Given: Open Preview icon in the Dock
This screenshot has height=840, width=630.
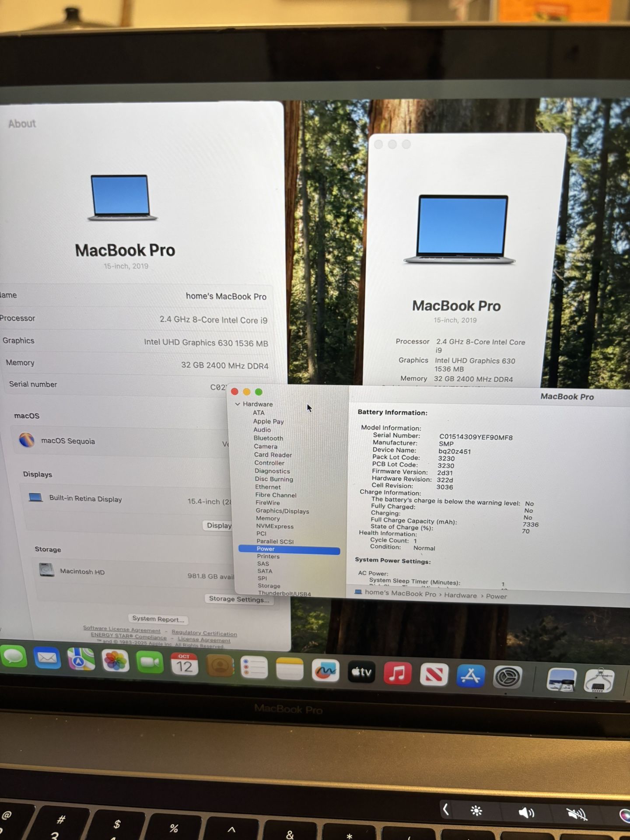Looking at the screenshot, I should click(x=562, y=680).
